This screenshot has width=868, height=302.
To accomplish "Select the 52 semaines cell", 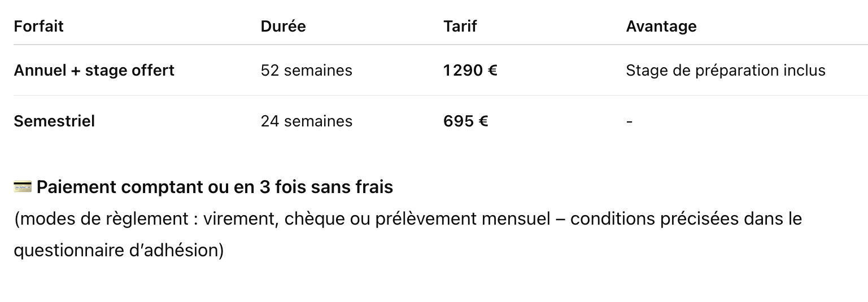I will (307, 71).
